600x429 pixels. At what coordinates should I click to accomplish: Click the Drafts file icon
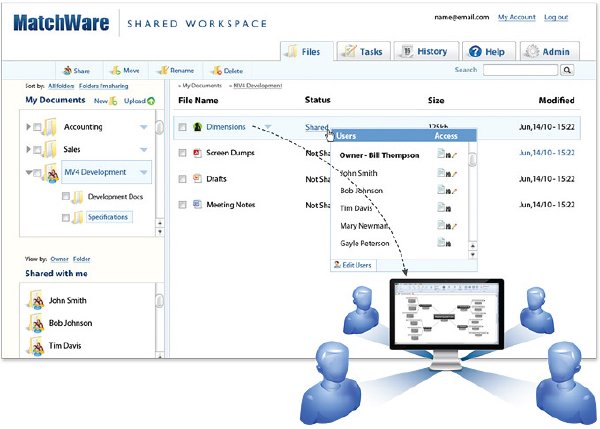pyautogui.click(x=197, y=178)
